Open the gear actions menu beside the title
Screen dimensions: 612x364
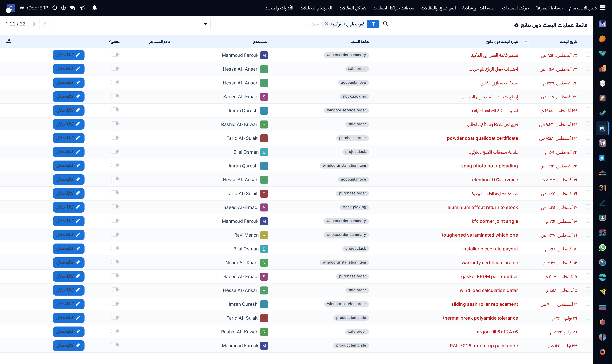pos(516,25)
